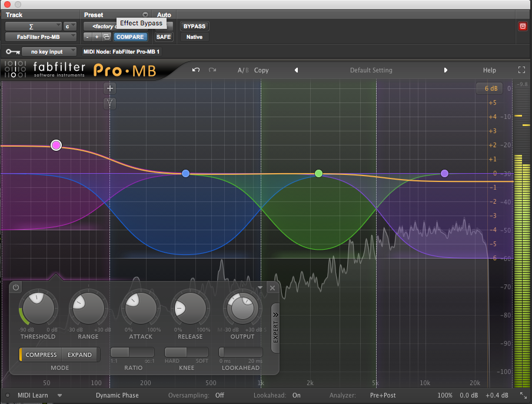Go to next preset with right triangle arrow

[x=445, y=70]
